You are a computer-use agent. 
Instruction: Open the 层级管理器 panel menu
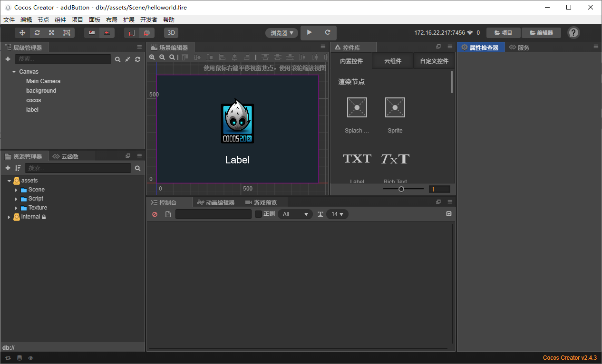[139, 47]
